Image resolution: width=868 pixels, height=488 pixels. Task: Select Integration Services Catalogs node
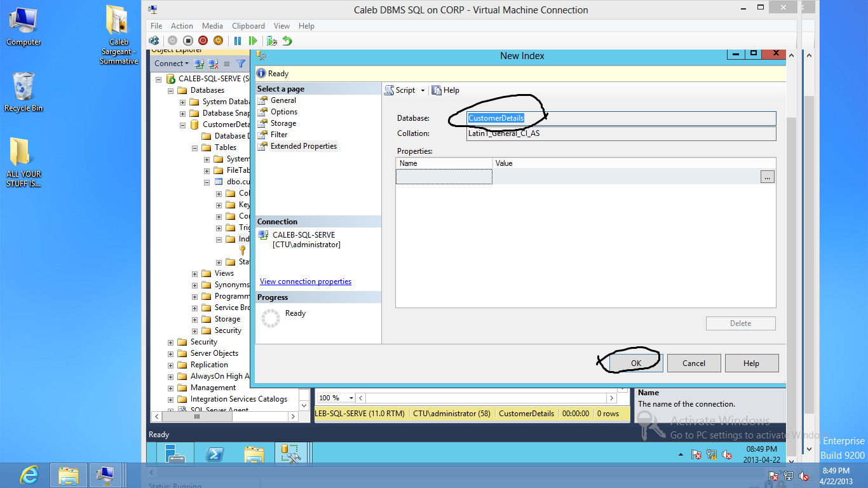click(x=239, y=399)
